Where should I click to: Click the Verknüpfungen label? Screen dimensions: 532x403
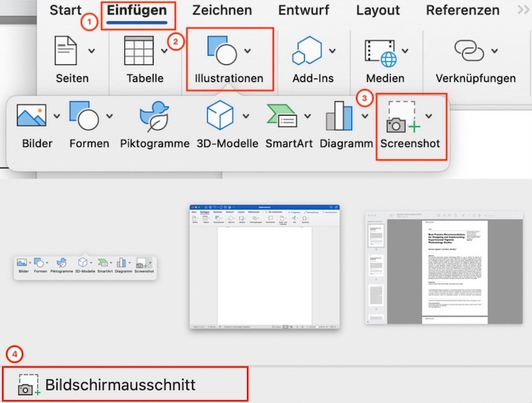[476, 78]
